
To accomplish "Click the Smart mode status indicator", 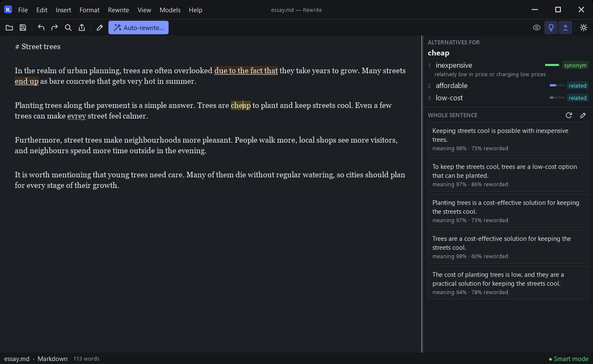I will click(x=568, y=359).
